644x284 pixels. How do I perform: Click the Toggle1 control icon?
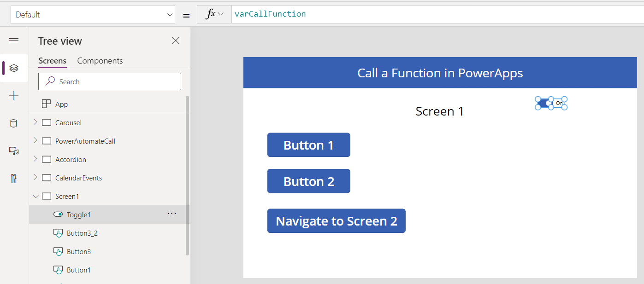(58, 214)
